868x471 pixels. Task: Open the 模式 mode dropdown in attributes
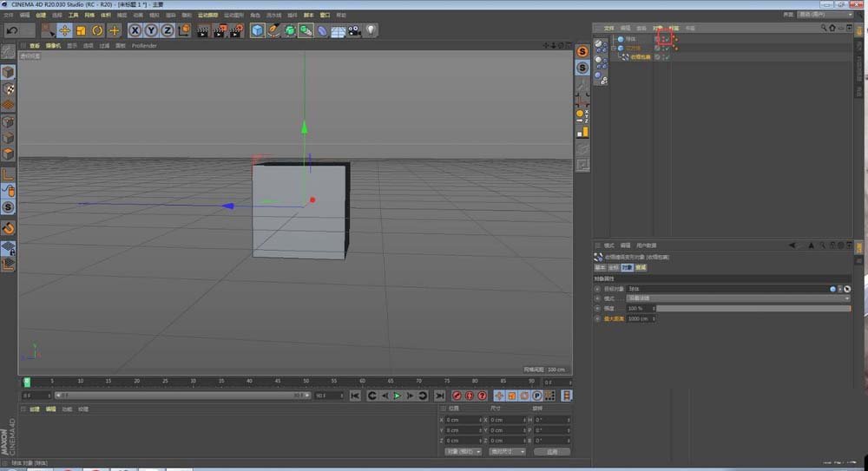(x=738, y=298)
